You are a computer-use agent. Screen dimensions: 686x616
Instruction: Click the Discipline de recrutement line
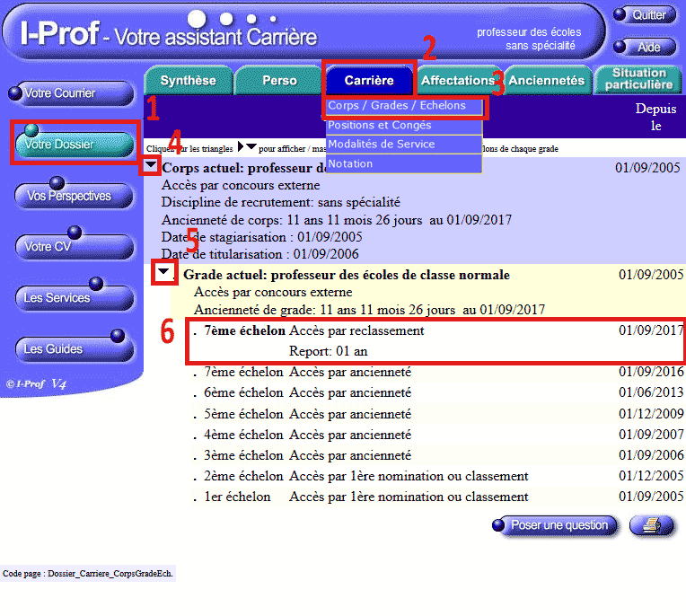280,203
